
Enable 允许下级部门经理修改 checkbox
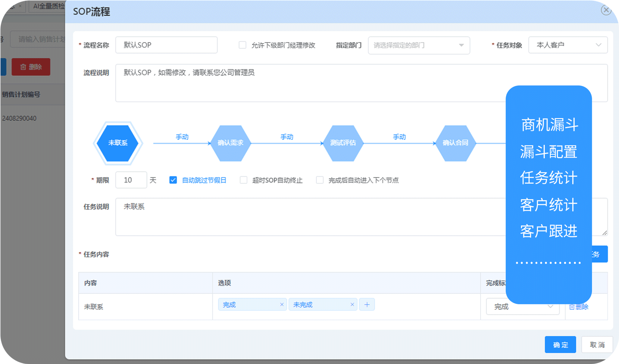click(x=243, y=45)
